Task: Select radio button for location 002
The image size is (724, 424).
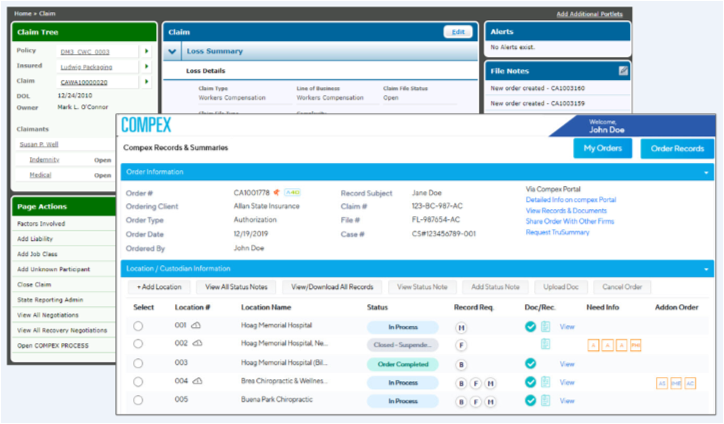Action: 138,344
